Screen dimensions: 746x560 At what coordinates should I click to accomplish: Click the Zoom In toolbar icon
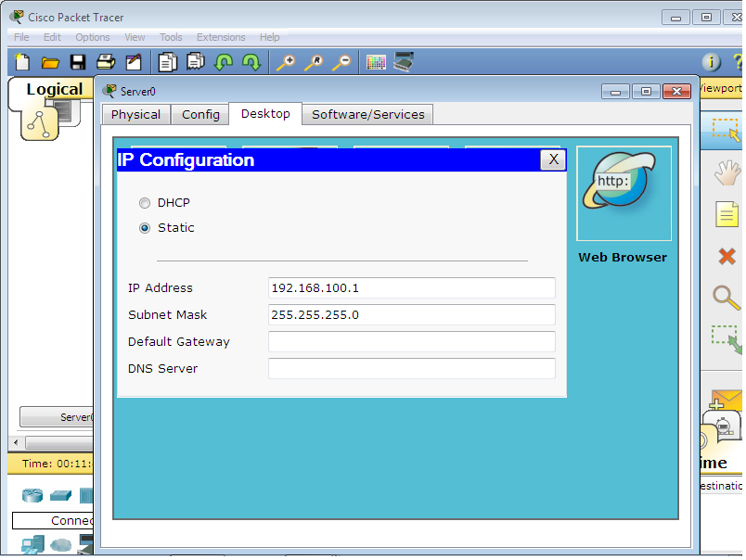[288, 61]
